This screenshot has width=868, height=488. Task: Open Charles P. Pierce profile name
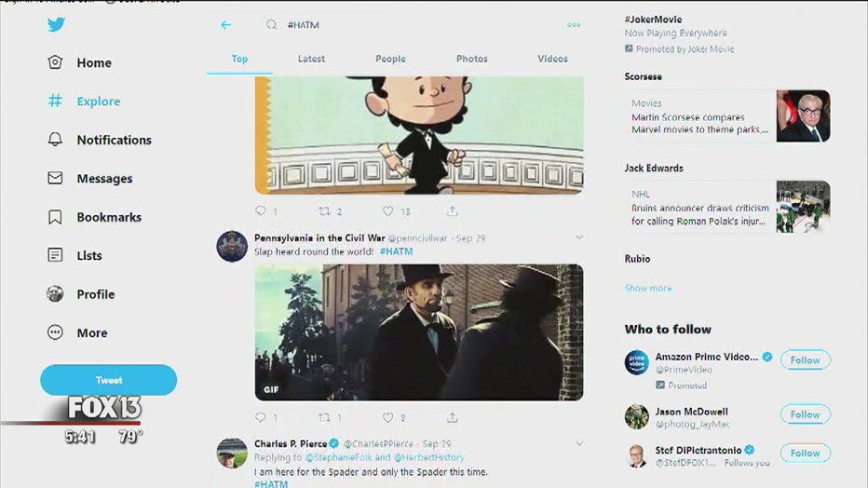click(291, 443)
